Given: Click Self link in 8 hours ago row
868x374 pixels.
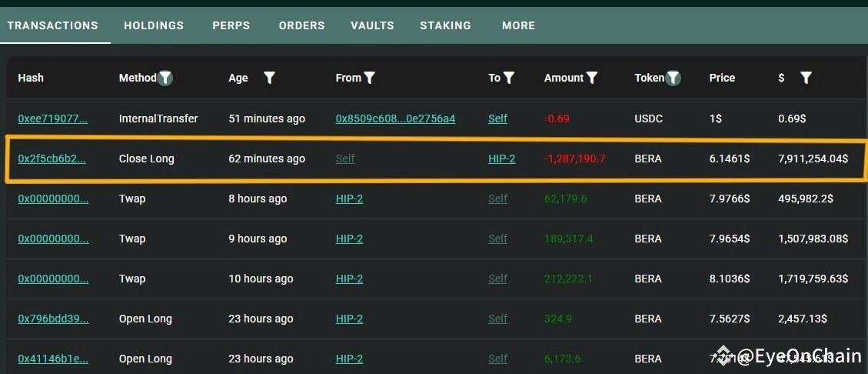Looking at the screenshot, I should click(x=497, y=199).
